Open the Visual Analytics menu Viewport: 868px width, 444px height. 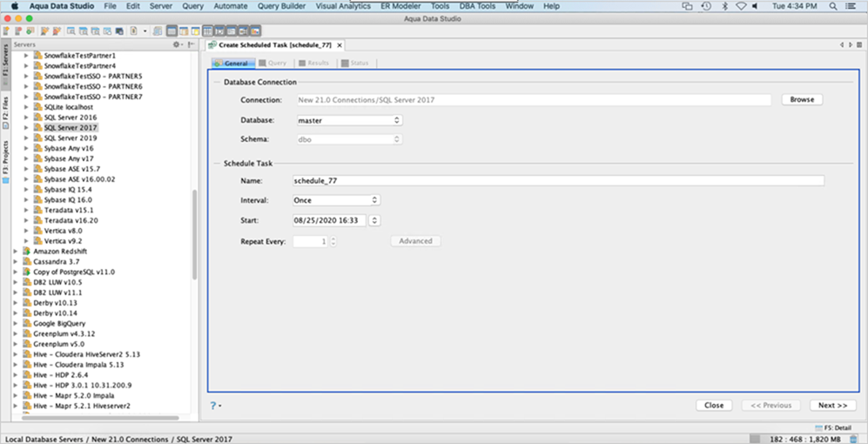pos(343,6)
